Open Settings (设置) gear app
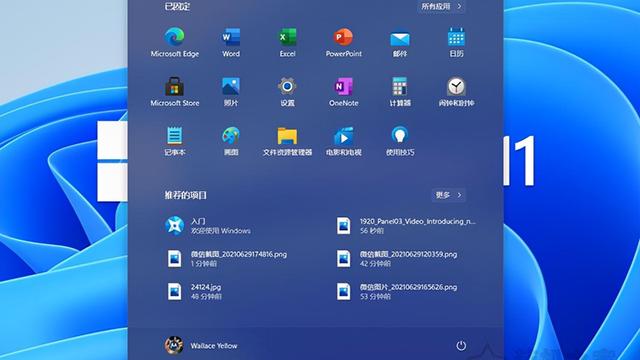 [287, 92]
